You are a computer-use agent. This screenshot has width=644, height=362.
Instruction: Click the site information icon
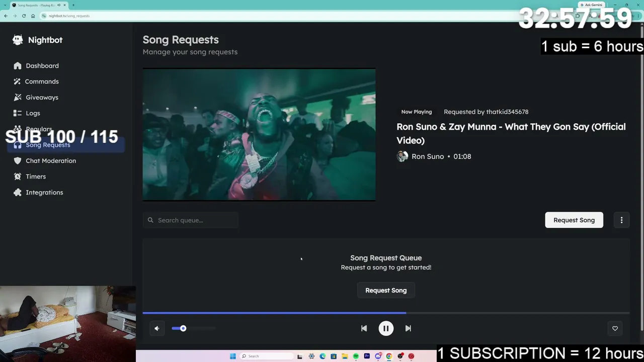(x=44, y=16)
